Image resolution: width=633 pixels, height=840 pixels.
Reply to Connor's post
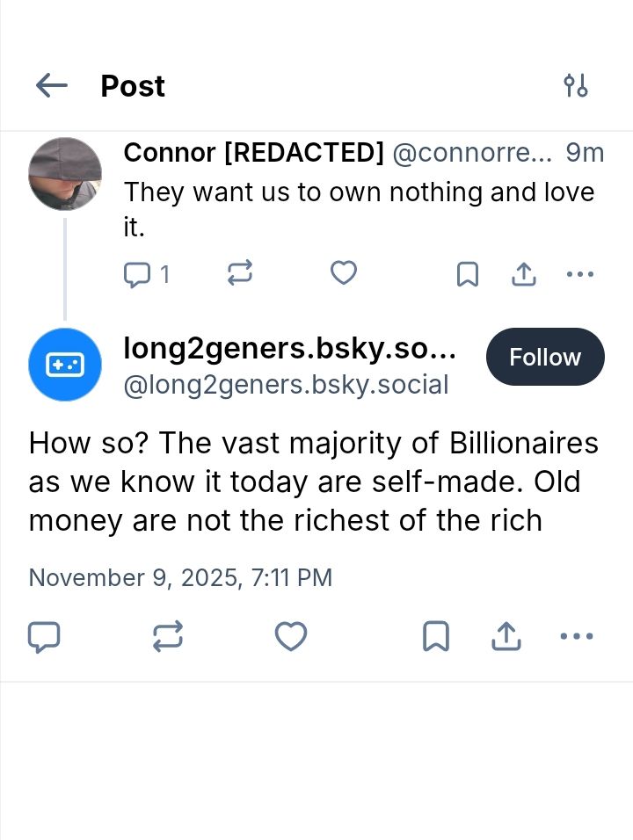[x=137, y=274]
